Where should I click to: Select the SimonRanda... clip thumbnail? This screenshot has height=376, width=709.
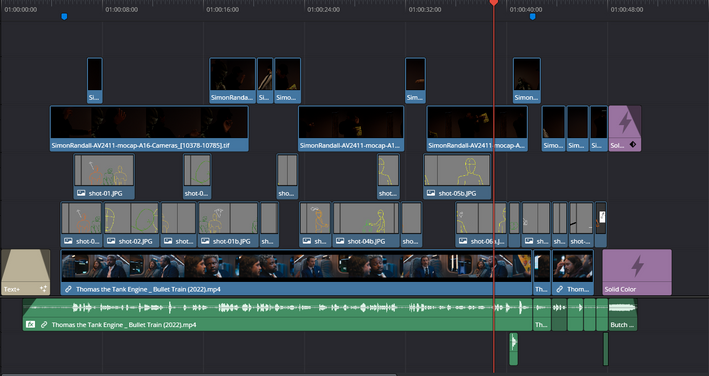(x=232, y=74)
